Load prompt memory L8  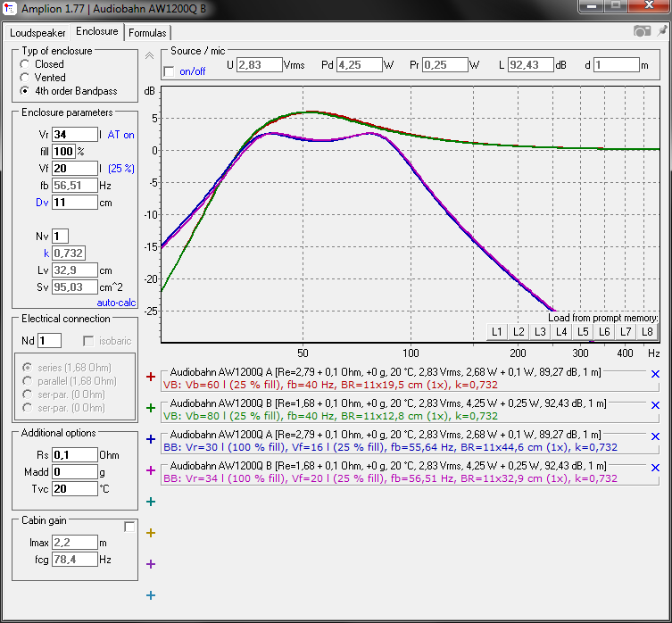point(647,332)
